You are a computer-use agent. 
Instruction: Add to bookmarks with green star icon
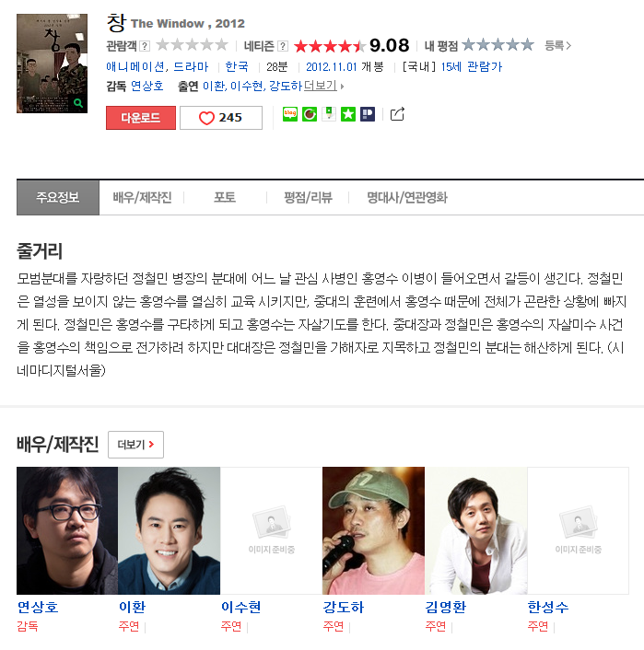pos(348,114)
